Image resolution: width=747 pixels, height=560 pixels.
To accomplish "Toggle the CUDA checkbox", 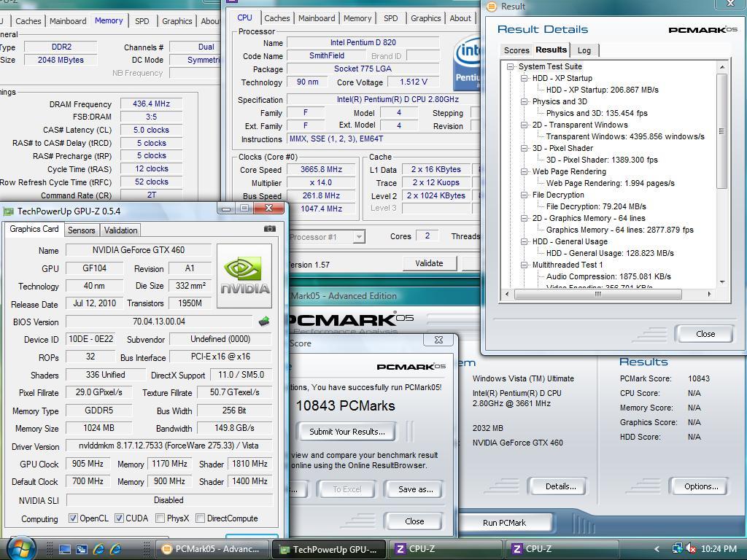I will pos(119,518).
